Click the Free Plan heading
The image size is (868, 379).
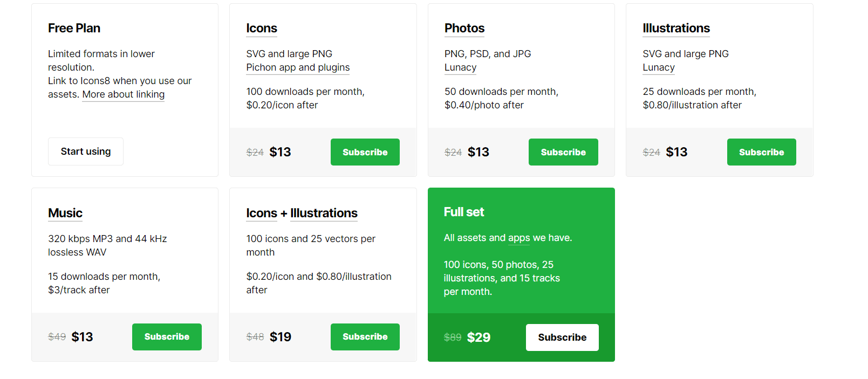pyautogui.click(x=74, y=28)
